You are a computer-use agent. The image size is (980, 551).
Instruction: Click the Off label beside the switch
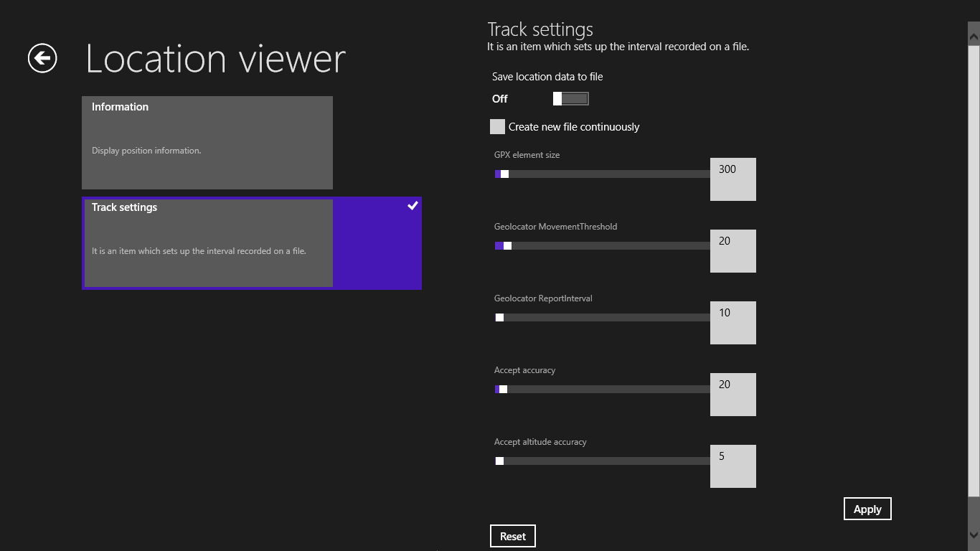[x=500, y=99]
